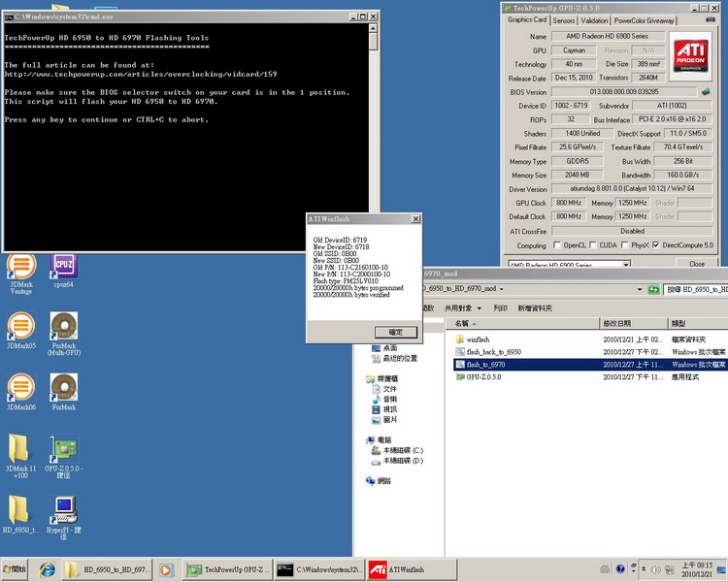Screen dimensions: 728x582
Task: Switch to the Sensors tab in GPU-Z
Action: pyautogui.click(x=564, y=20)
